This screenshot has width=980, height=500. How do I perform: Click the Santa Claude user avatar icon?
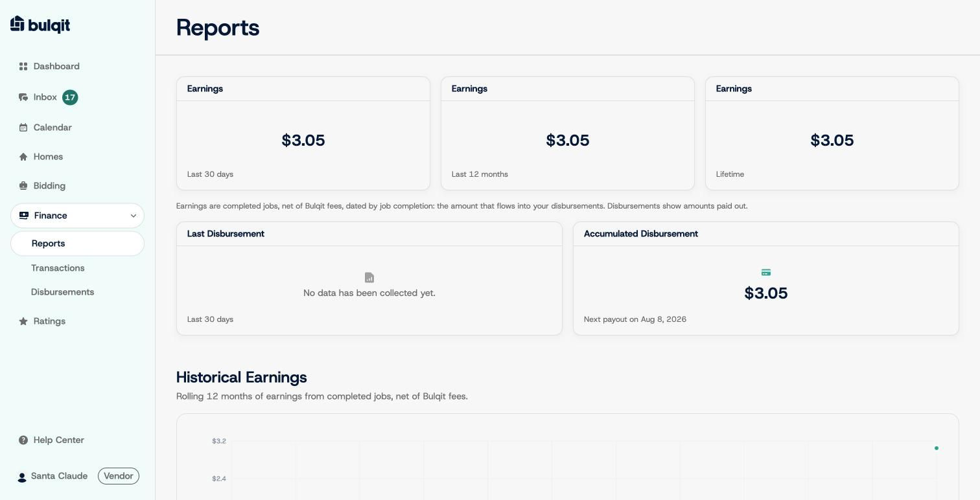[x=22, y=477]
